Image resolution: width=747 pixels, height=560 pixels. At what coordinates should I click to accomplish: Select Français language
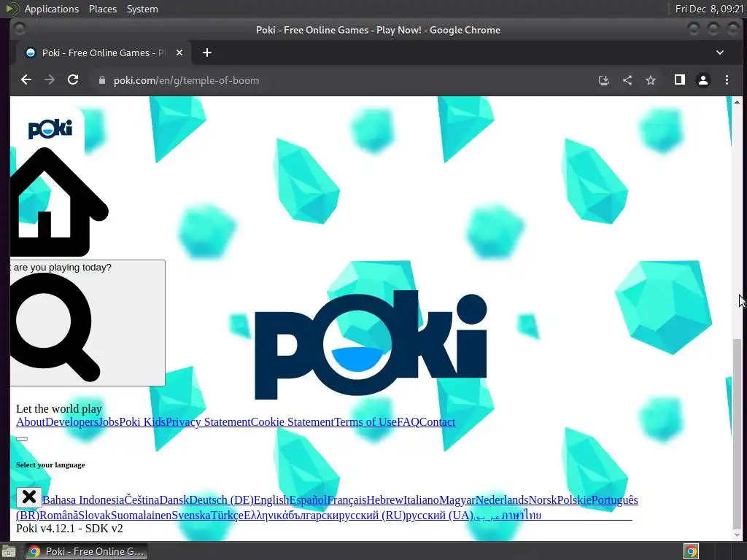[x=347, y=500]
